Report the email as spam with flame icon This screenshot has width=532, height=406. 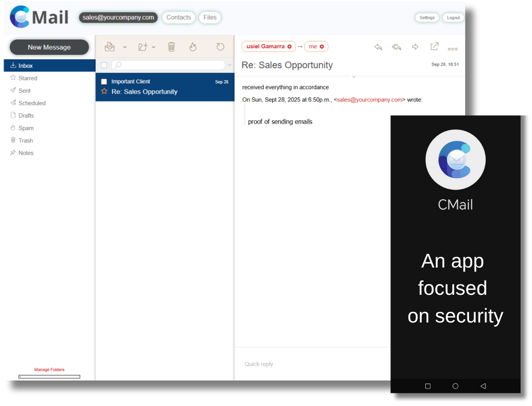[x=193, y=46]
